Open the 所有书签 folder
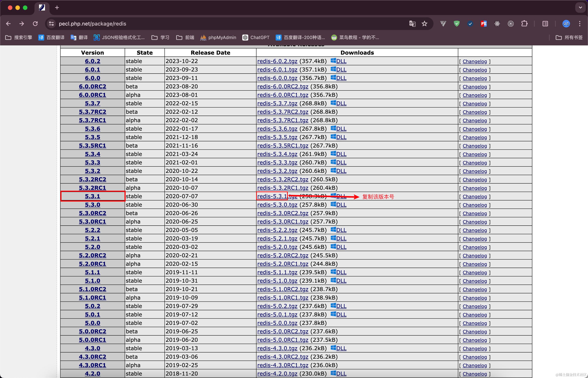The image size is (588, 378). pyautogui.click(x=569, y=37)
